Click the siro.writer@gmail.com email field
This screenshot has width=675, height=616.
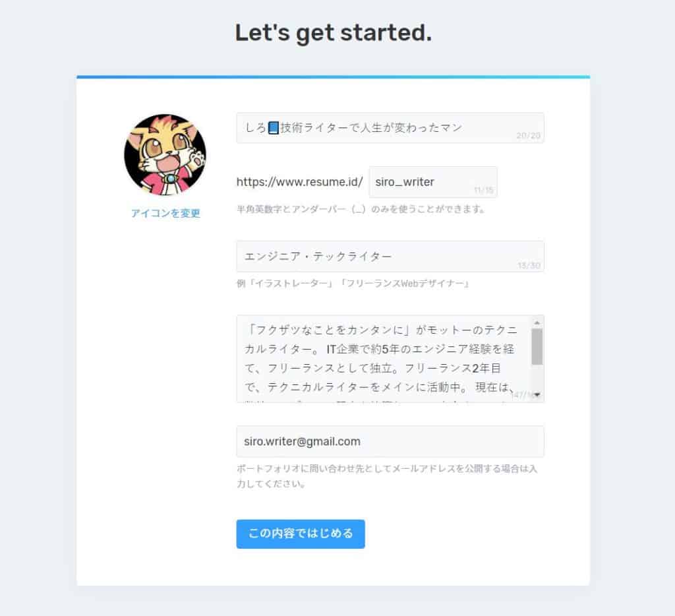[390, 441]
